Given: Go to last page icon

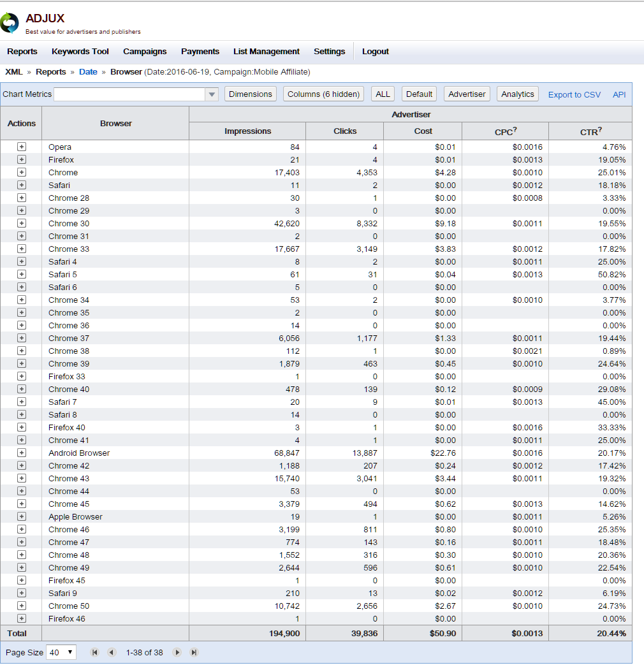Looking at the screenshot, I should [194, 652].
